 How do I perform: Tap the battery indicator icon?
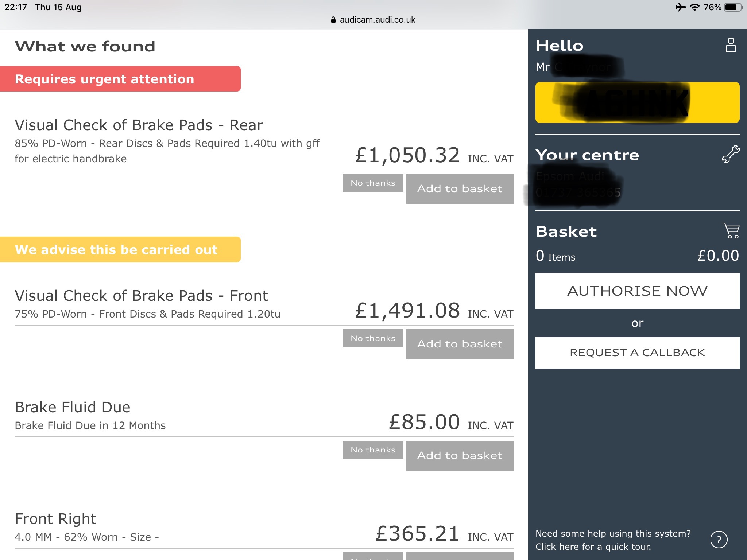pos(732,7)
